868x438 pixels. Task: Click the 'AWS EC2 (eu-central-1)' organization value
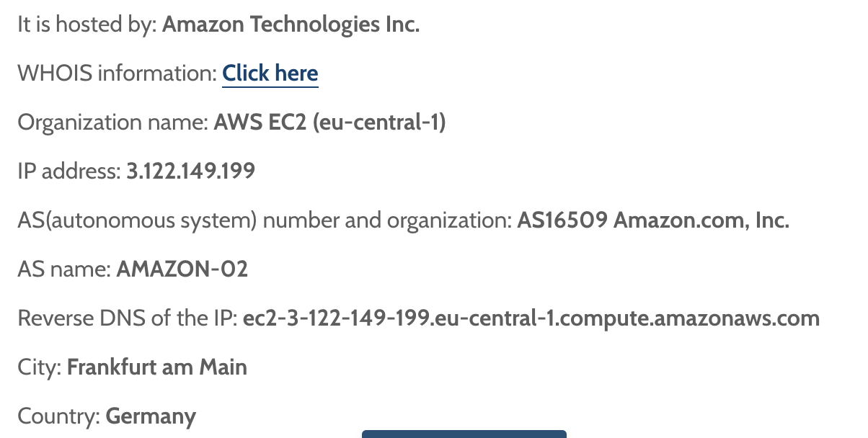tap(329, 122)
